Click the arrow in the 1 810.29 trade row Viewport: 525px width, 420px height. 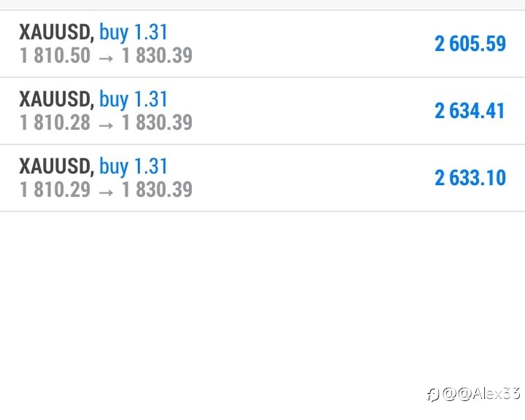[106, 192]
